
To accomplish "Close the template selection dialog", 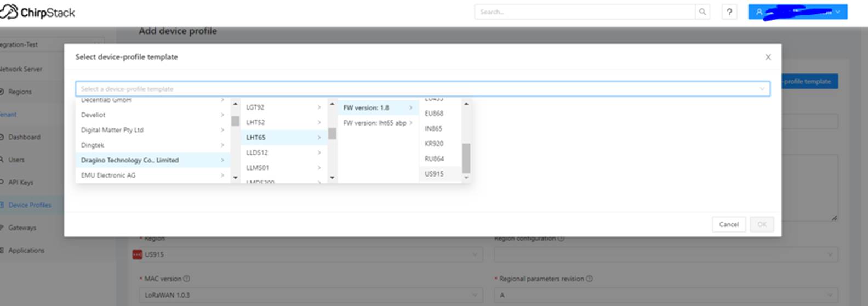I will click(x=768, y=57).
